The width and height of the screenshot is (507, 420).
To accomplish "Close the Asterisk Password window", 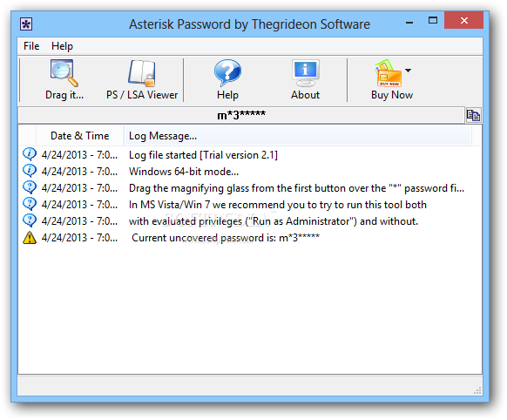I will [463, 20].
